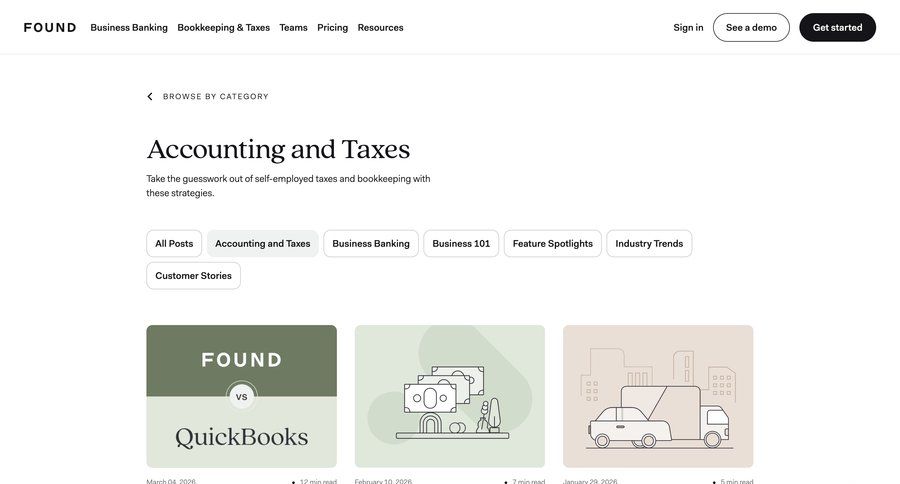The width and height of the screenshot is (900, 484).
Task: Click the 'March 04, 2026' date text
Action: click(x=171, y=481)
